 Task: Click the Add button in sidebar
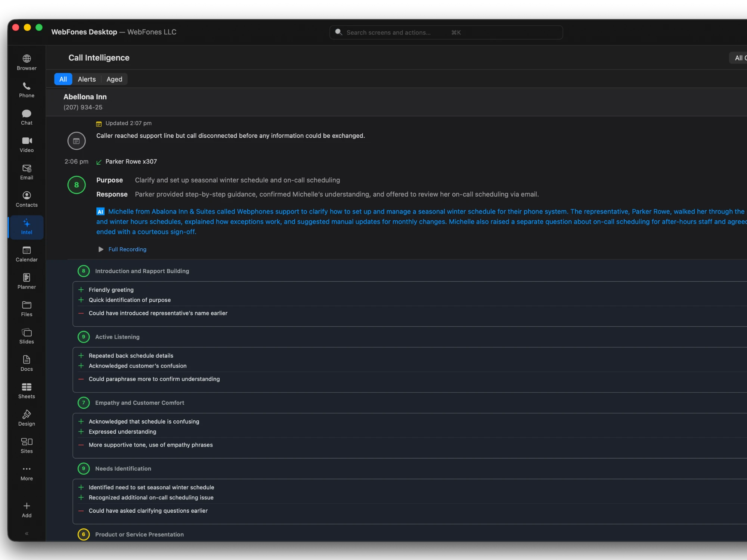coord(27,510)
